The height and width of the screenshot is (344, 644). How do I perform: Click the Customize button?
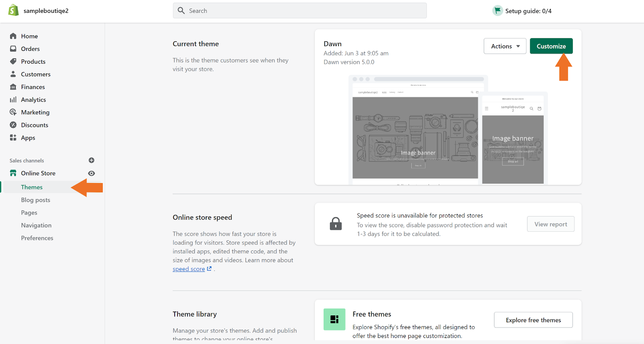pyautogui.click(x=551, y=46)
